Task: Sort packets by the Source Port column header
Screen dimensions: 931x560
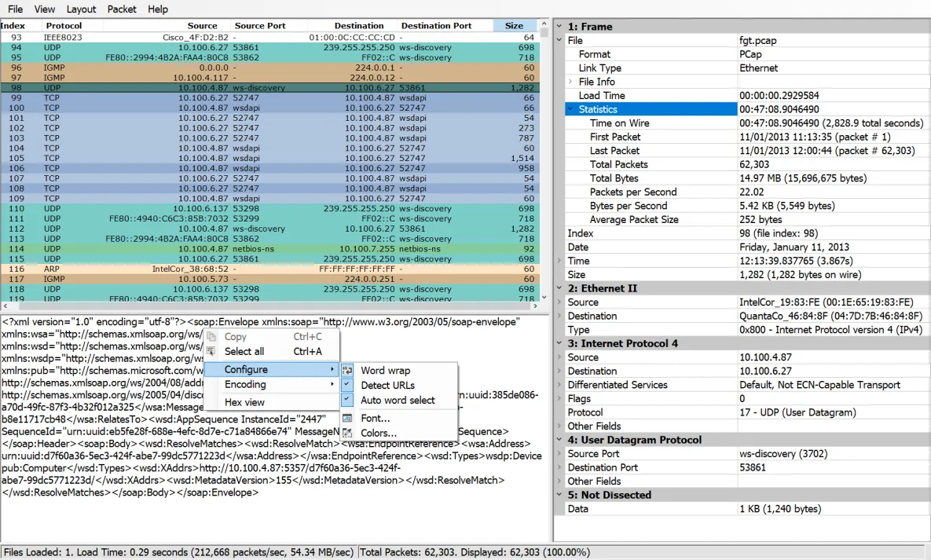Action: (x=269, y=26)
